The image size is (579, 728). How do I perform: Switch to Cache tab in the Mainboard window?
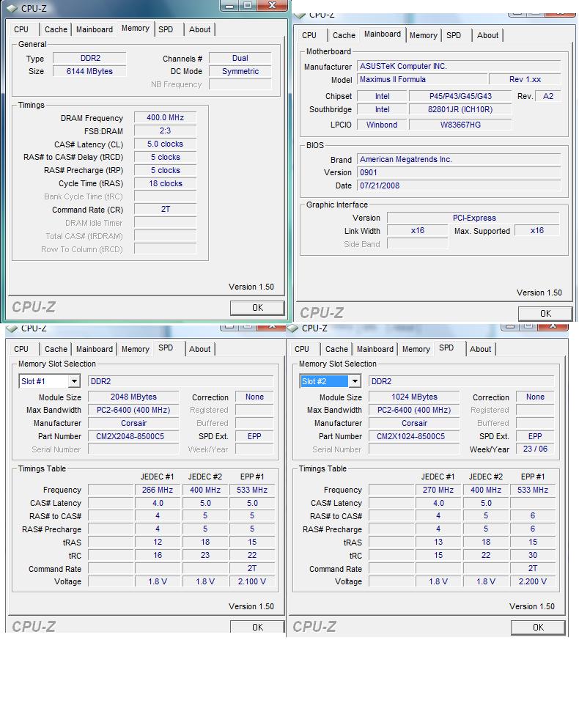(344, 35)
